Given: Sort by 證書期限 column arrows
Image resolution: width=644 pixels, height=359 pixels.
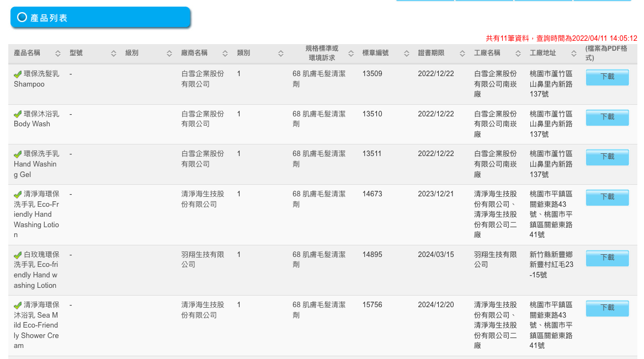Looking at the screenshot, I should click(x=462, y=53).
